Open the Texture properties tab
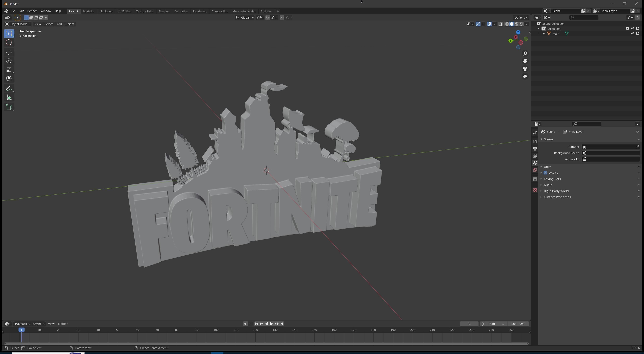The width and height of the screenshot is (644, 354). [x=535, y=190]
